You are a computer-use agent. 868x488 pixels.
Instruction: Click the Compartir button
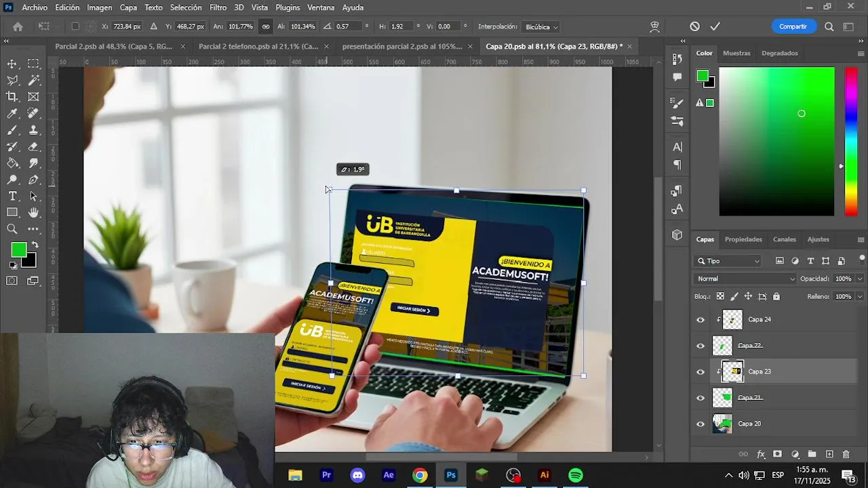pyautogui.click(x=793, y=26)
